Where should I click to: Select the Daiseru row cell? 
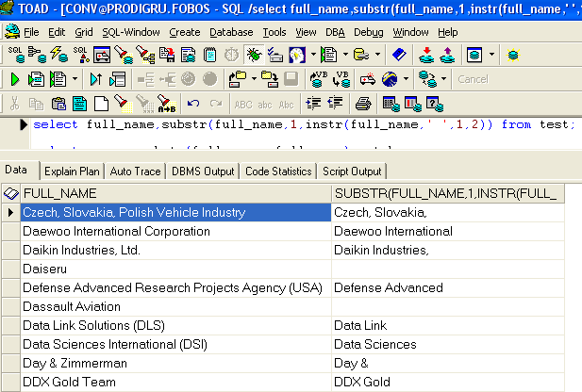[175, 269]
